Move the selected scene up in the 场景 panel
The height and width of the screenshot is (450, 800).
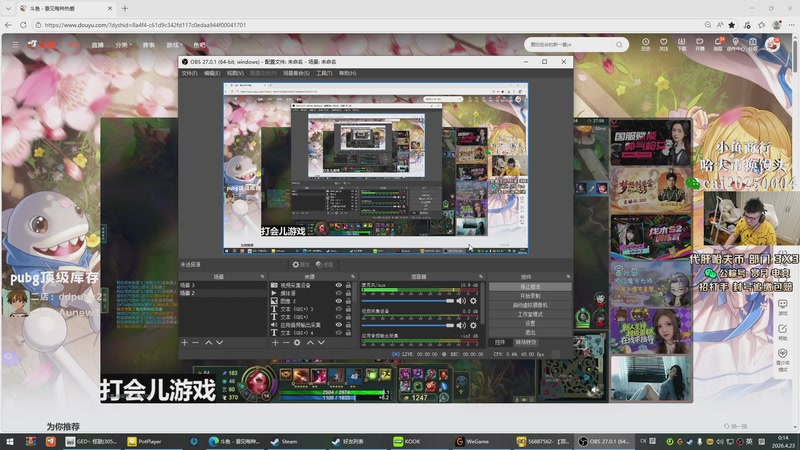208,342
